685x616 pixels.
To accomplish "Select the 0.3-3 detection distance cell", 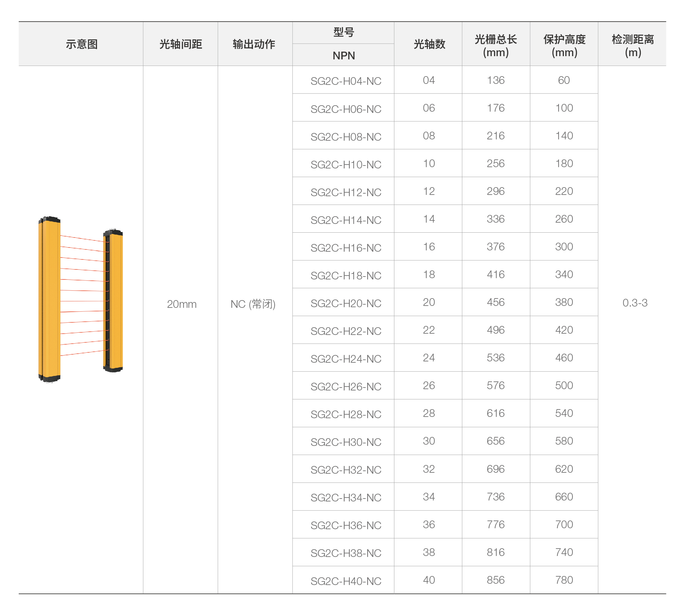I will pyautogui.click(x=635, y=303).
